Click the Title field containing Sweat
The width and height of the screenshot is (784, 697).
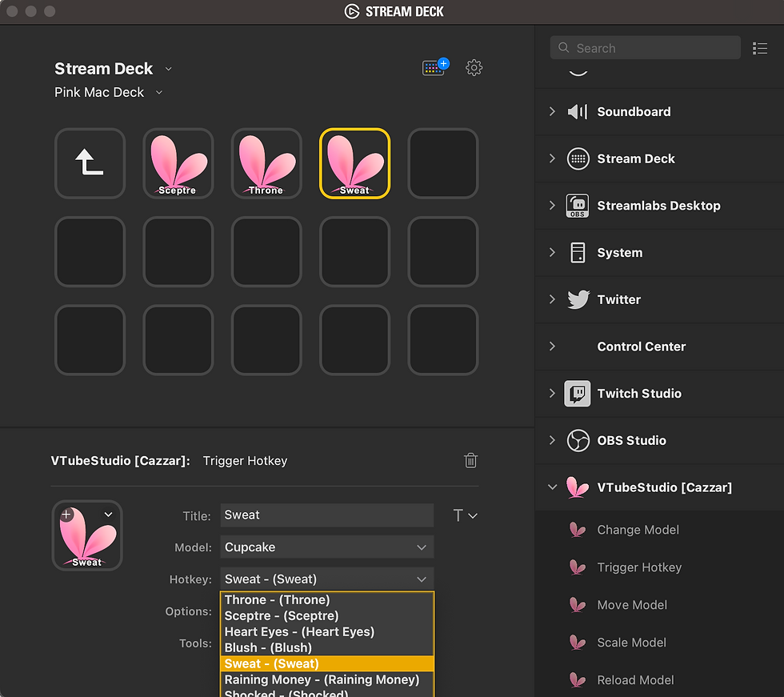tap(327, 515)
